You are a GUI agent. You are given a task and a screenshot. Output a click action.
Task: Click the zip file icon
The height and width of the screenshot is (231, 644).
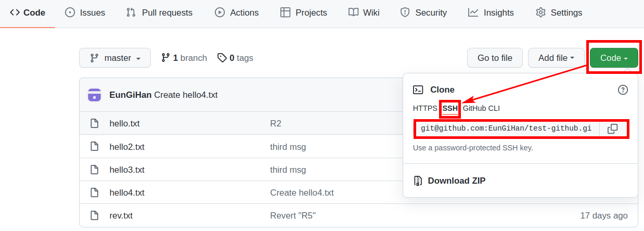click(418, 181)
